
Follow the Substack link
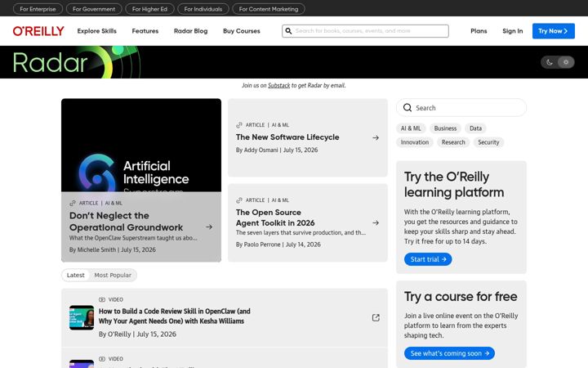tap(279, 85)
